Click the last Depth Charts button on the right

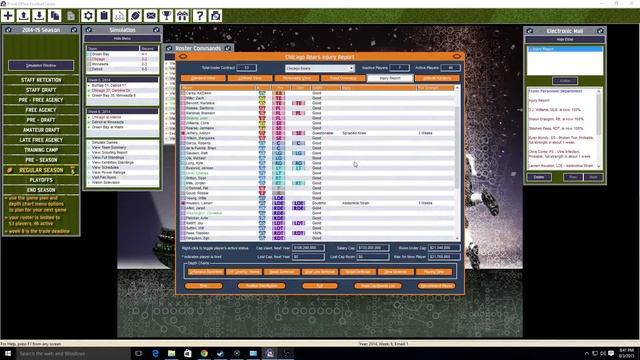tap(434, 272)
